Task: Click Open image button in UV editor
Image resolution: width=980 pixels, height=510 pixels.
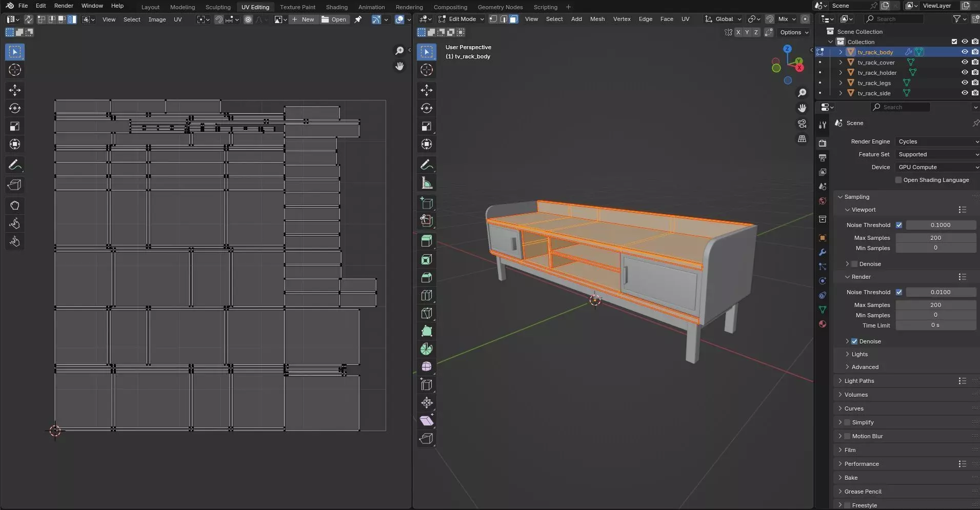Action: (334, 19)
